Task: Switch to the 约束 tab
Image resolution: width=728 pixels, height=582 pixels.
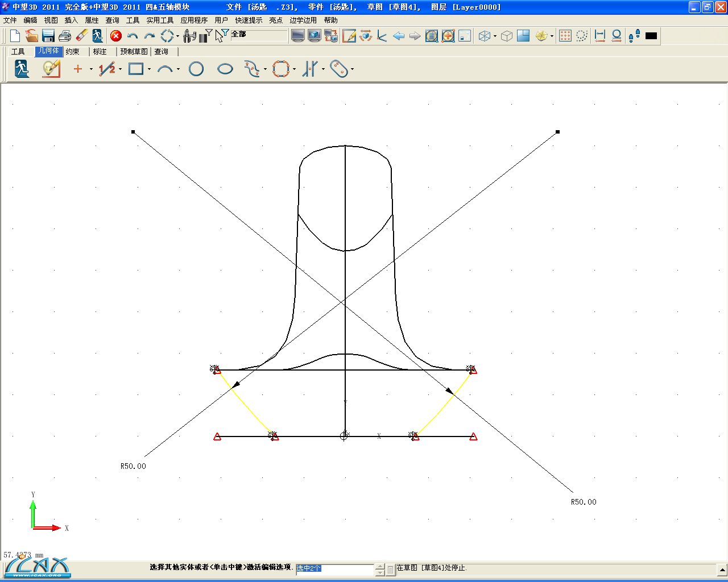Action: coord(73,52)
